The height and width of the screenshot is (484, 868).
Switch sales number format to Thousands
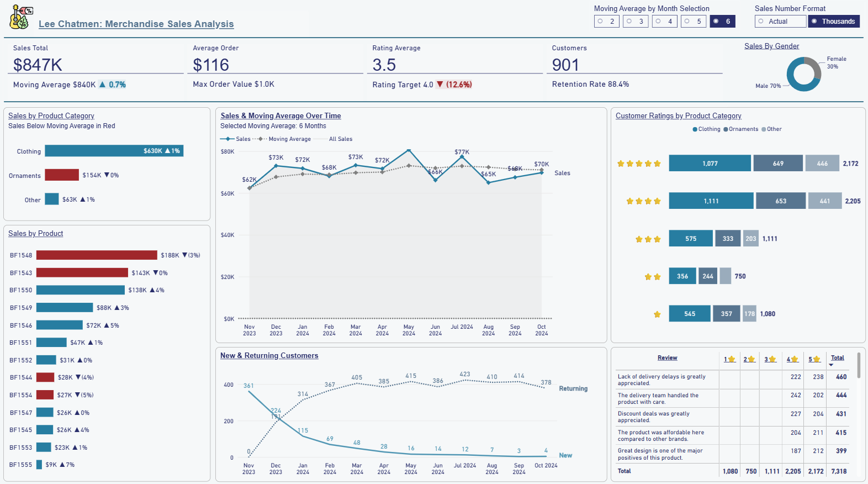pyautogui.click(x=834, y=22)
